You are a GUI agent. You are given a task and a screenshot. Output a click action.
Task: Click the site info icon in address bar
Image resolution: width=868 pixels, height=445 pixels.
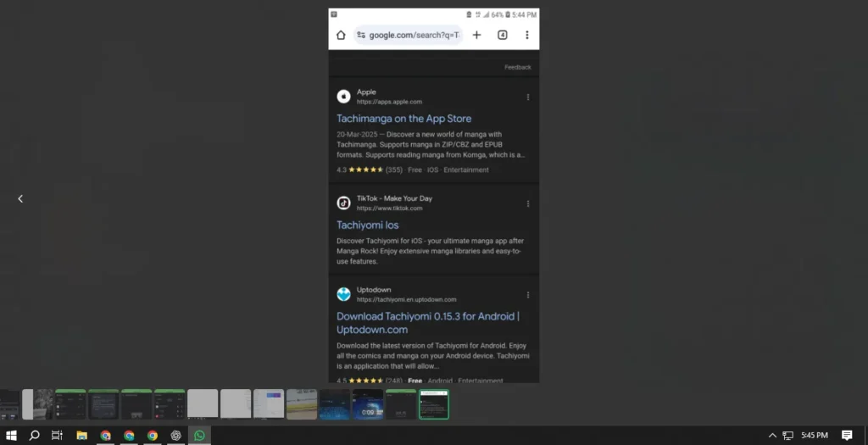[x=361, y=36]
